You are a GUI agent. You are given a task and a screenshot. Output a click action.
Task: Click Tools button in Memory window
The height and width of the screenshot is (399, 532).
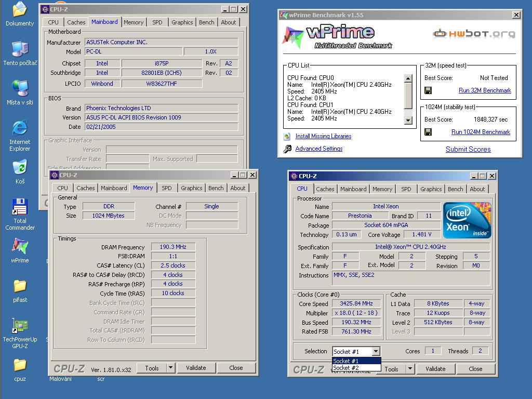click(152, 368)
